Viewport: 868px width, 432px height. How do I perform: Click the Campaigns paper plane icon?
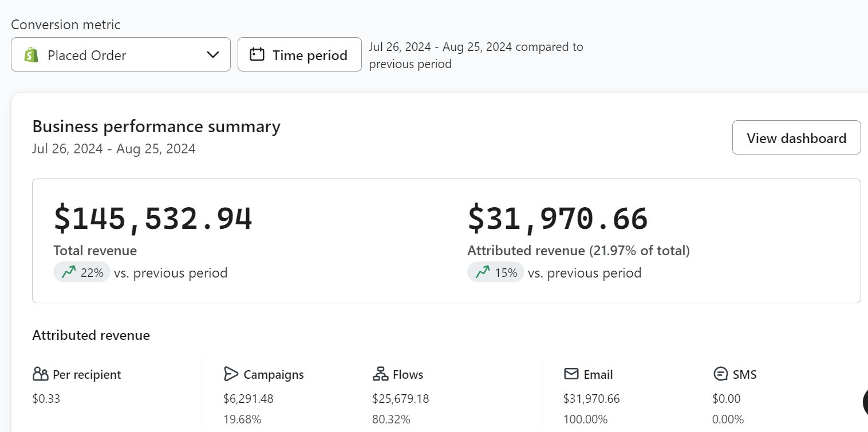[231, 374]
